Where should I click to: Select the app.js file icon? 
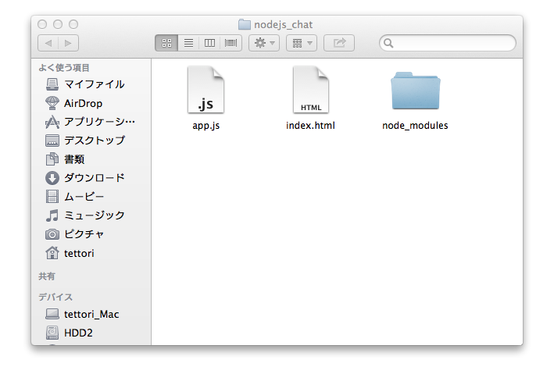(x=206, y=90)
